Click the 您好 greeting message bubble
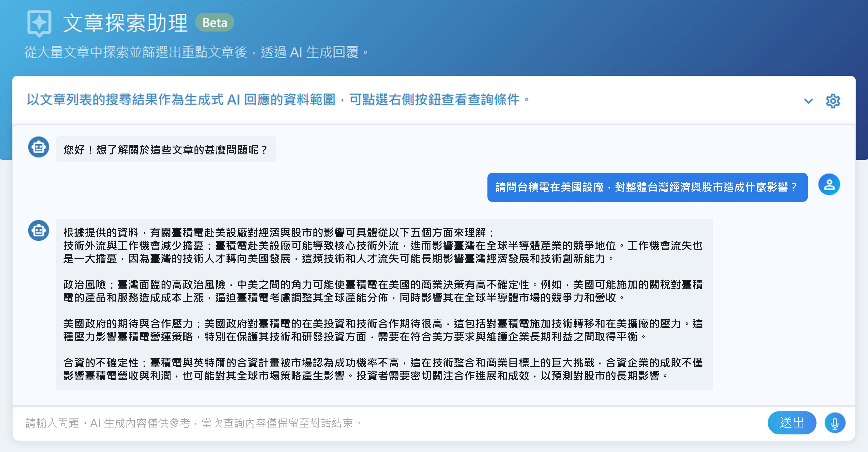 coord(166,149)
